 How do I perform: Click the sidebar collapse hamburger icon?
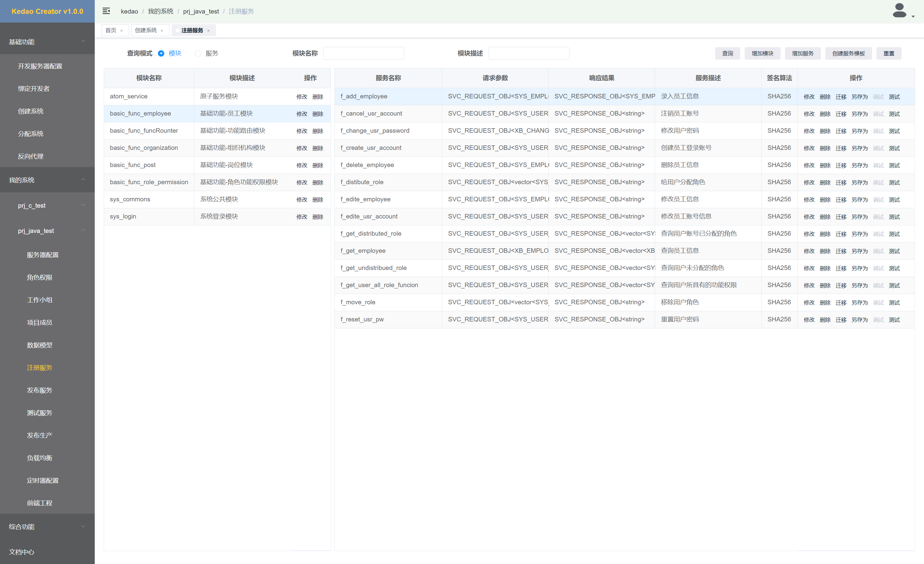pyautogui.click(x=106, y=11)
